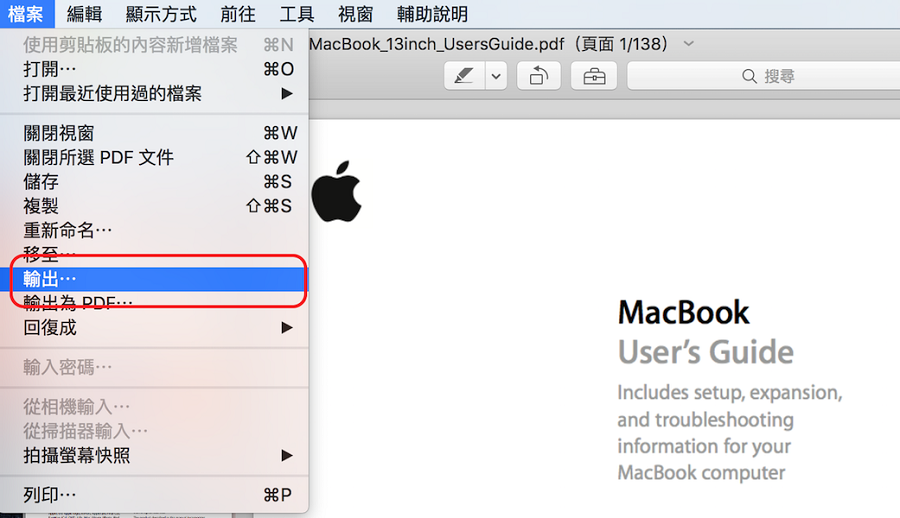
Task: Show the markup toolbox icon
Action: (594, 76)
